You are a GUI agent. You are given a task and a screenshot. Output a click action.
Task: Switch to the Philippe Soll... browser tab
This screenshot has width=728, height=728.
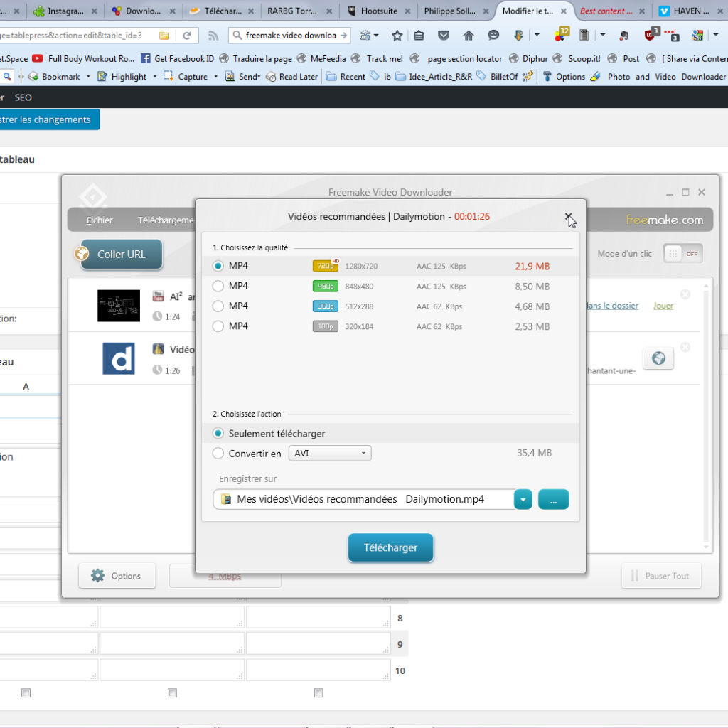(449, 11)
